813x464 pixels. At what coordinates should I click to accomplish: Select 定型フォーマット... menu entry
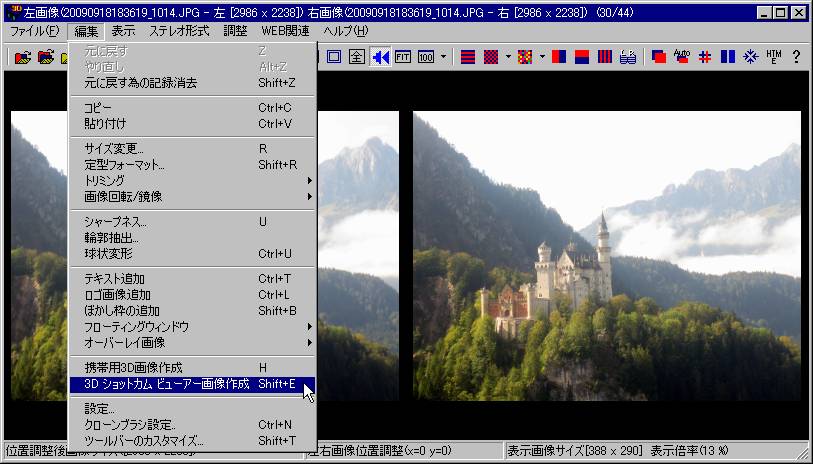coord(193,164)
